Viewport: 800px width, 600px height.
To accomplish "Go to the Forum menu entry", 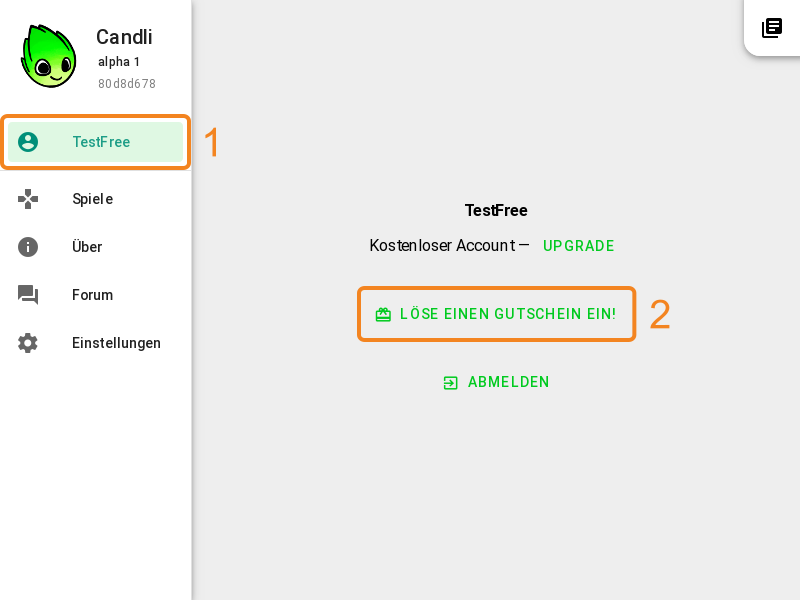I will (x=95, y=295).
